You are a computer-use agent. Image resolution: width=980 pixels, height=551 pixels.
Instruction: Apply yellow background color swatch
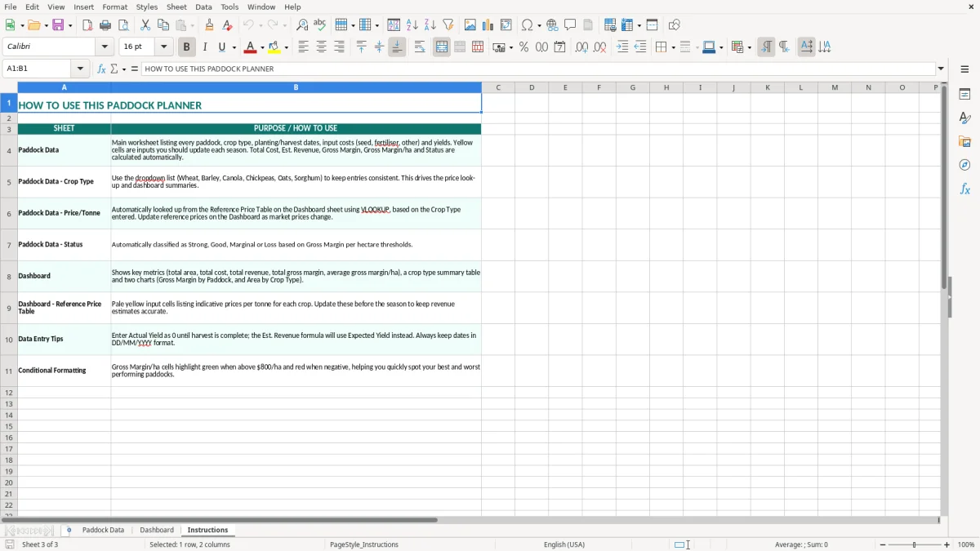pyautogui.click(x=274, y=47)
